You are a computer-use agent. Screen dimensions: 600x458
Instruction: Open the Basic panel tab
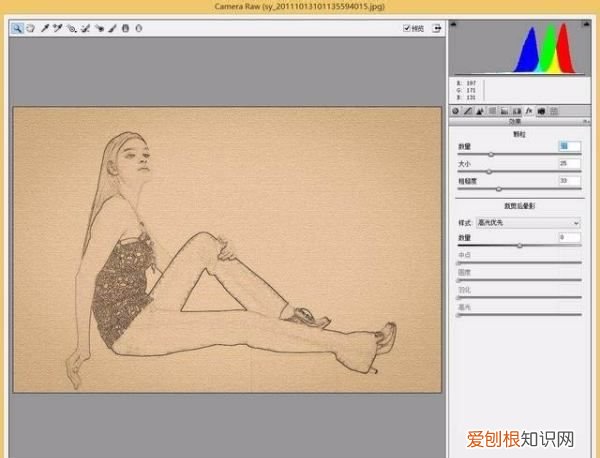455,111
